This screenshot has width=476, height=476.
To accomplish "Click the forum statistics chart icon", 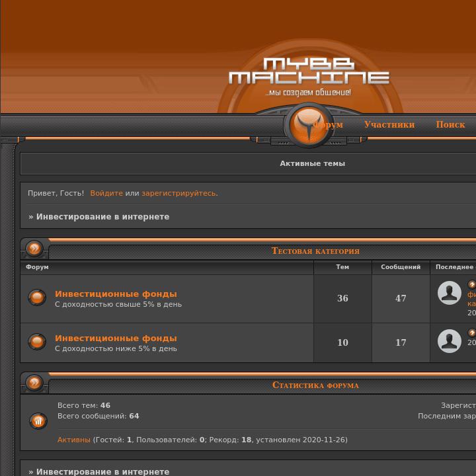I will click(x=38, y=421).
